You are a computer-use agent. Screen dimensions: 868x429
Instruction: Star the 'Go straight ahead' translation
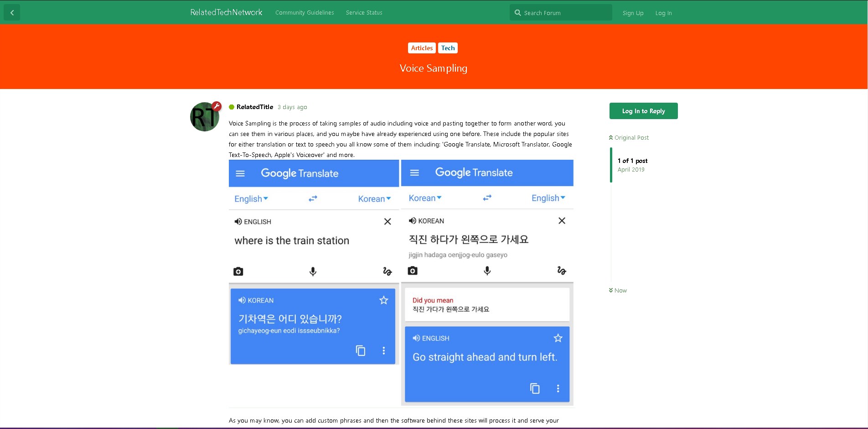558,338
